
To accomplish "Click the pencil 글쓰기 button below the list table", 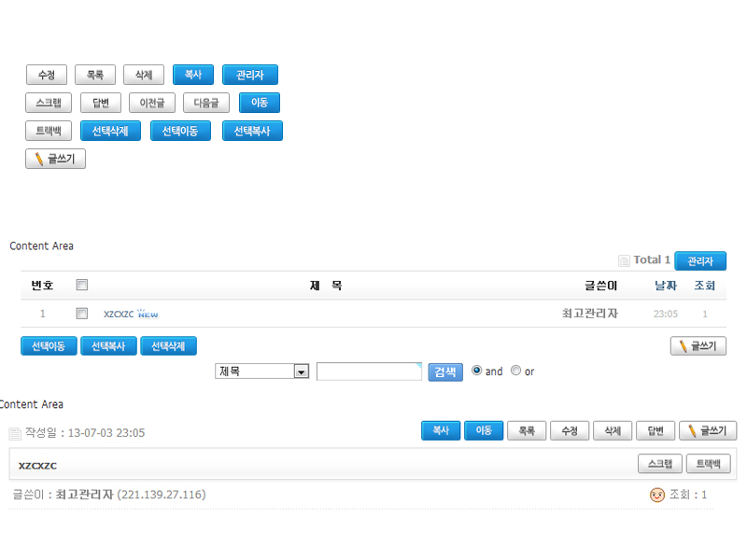I will [x=698, y=346].
